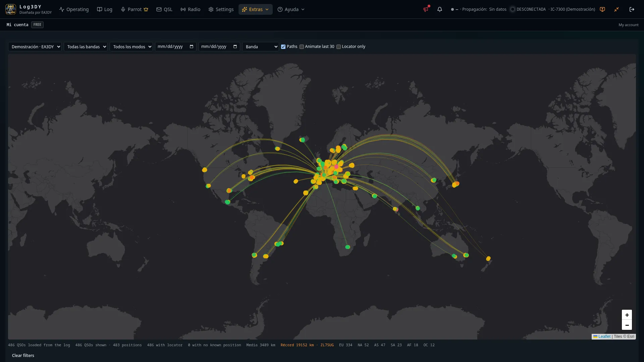This screenshot has width=644, height=362.
Task: Click the yellow QSO marker near New Zealand
Action: point(488,258)
